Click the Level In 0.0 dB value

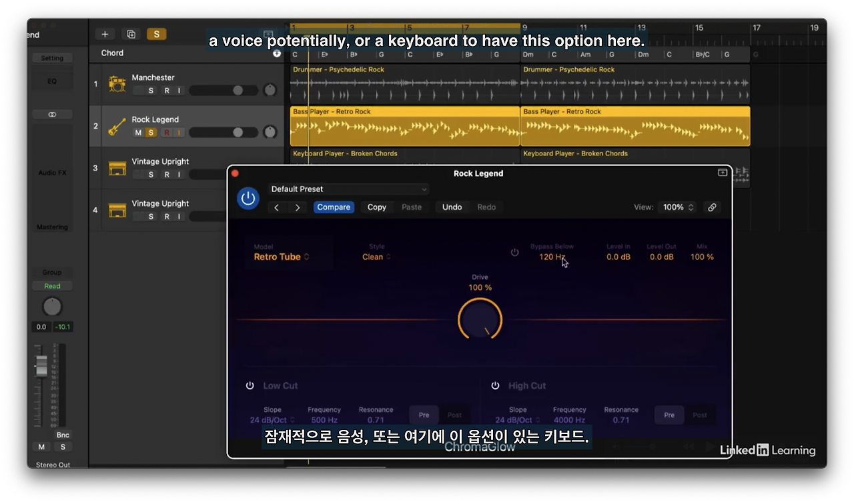618,257
